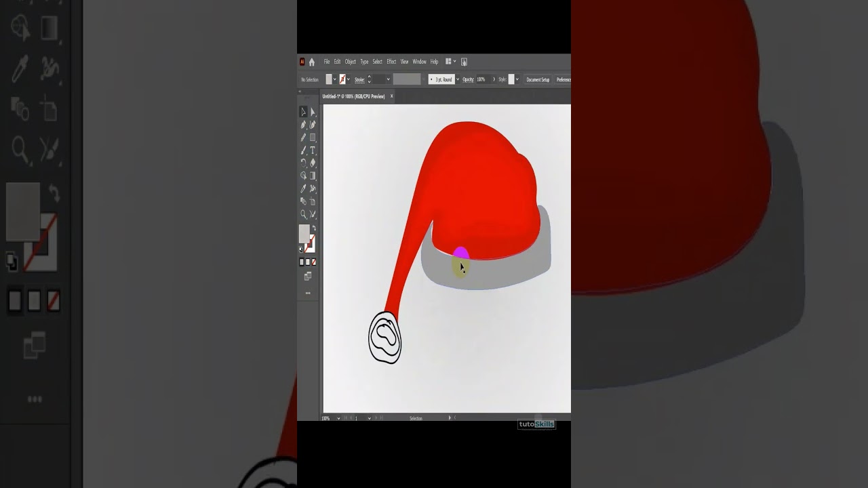Open the Effect menu
Viewport: 868px width, 488px height.
coord(391,62)
